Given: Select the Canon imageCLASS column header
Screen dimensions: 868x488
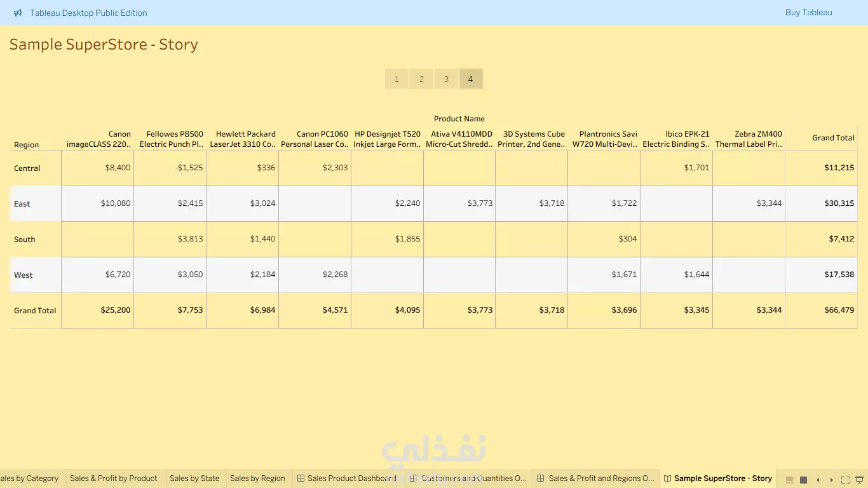Looking at the screenshot, I should tap(98, 139).
